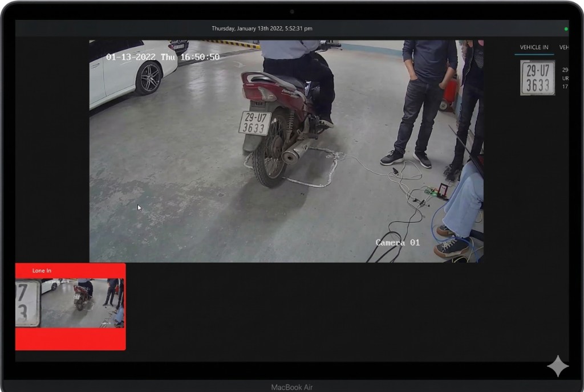
Task: Open the cut-off tab beside VEHICLE IN
Action: point(563,47)
